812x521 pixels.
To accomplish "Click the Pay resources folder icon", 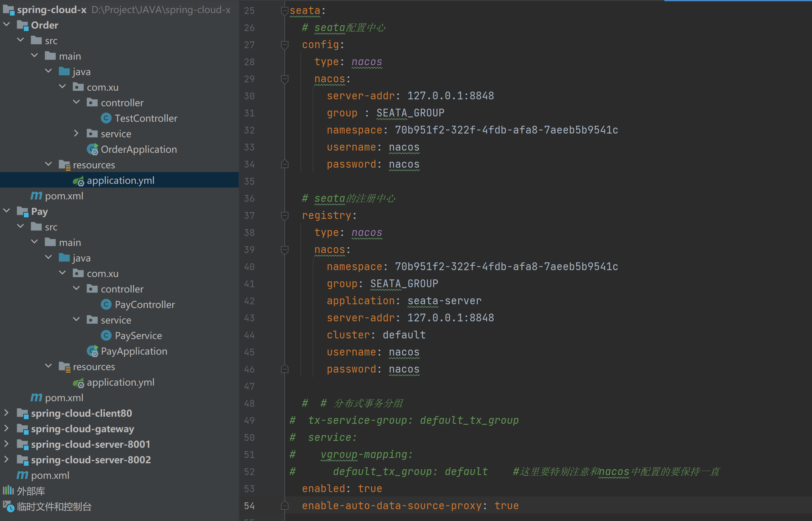I will [64, 367].
